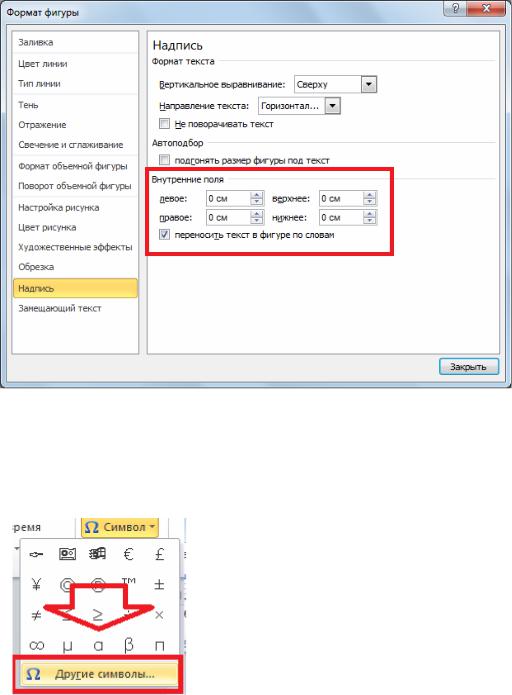Tick 'подгонять размер фигуры под текст'
This screenshot has height=695, width=512.
point(164,160)
